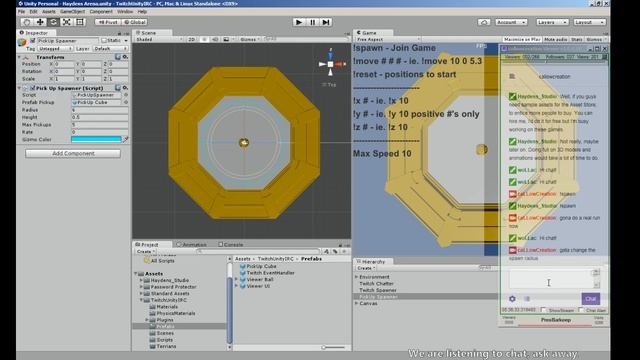Open the Static flags dropdown arrow

[126, 41]
